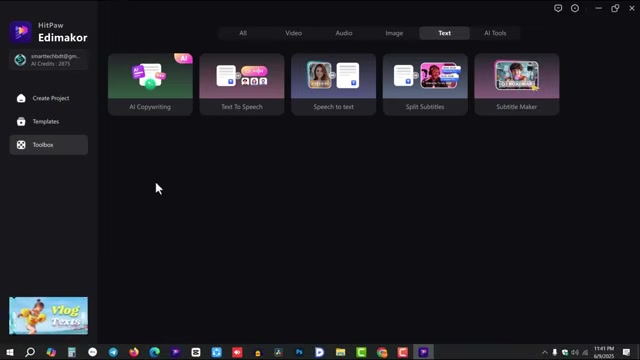640x360 pixels.
Task: Open Firefox from the taskbar
Action: (134, 352)
